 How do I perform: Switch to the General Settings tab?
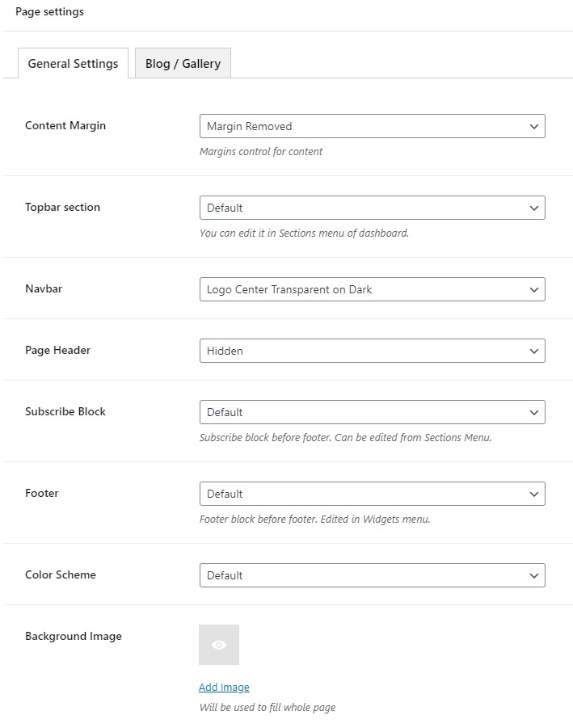tap(73, 63)
